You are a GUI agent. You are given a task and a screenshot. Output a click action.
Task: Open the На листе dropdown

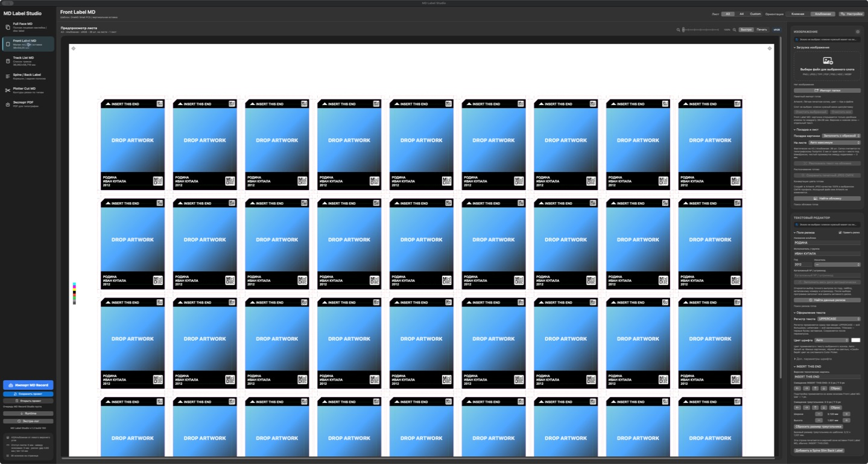click(835, 142)
